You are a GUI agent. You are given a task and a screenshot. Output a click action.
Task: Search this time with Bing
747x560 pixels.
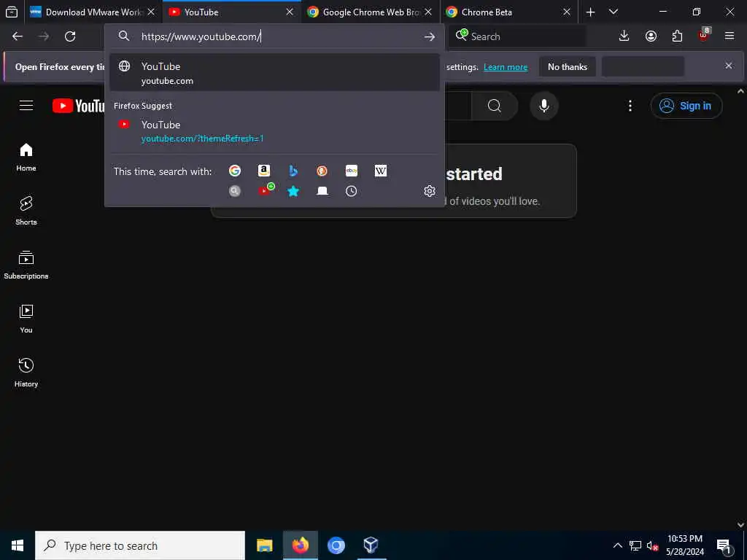pos(293,171)
